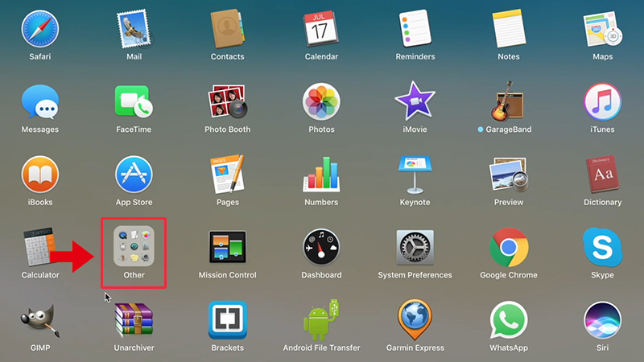The image size is (644, 362).
Task: Open Unarchiver
Action: [134, 319]
